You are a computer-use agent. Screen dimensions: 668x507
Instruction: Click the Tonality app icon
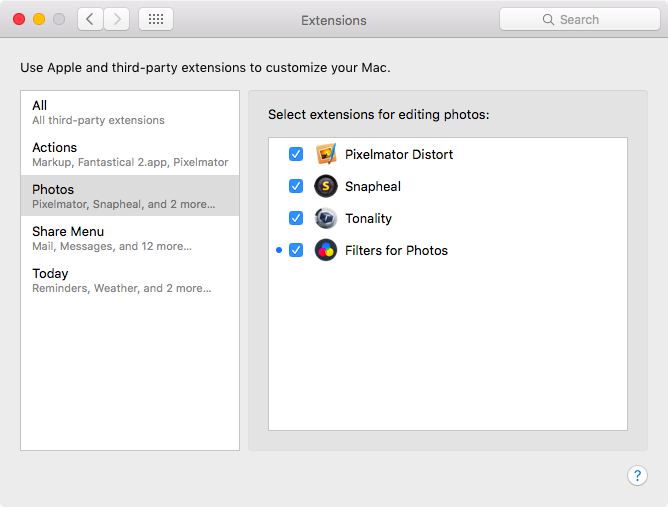tap(326, 218)
